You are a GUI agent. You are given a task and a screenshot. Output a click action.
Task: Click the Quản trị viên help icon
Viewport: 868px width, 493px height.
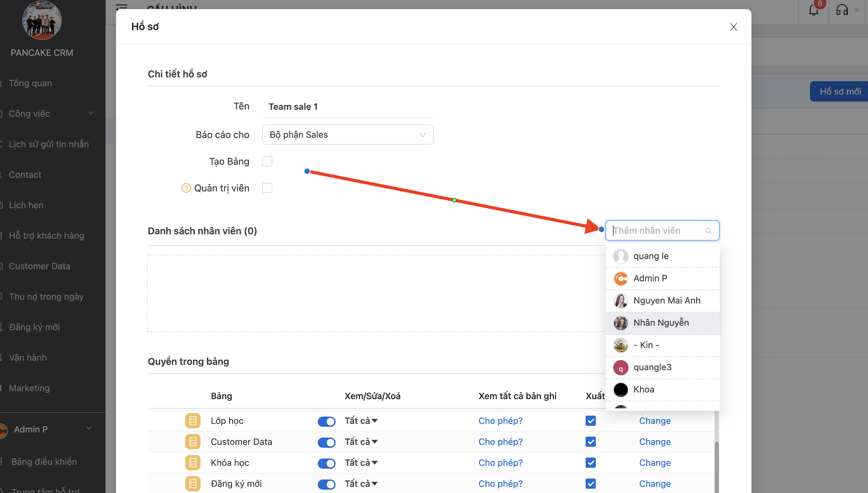(x=186, y=188)
